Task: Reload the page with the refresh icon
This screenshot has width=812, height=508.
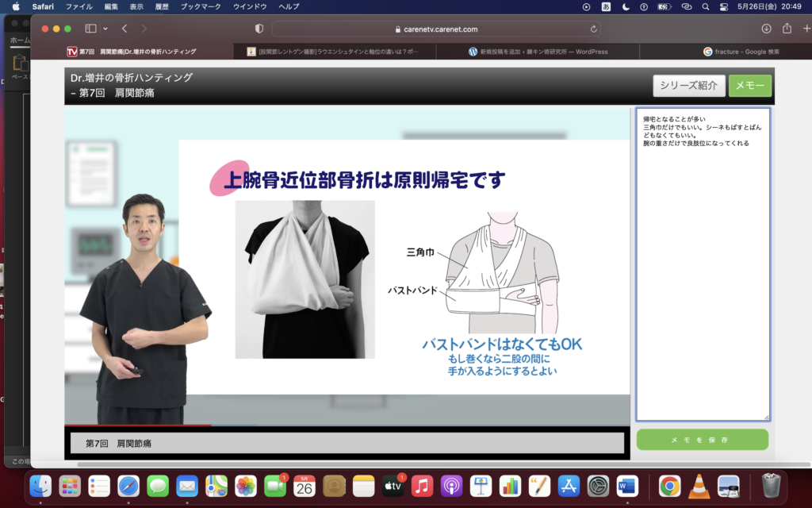Action: [594, 29]
